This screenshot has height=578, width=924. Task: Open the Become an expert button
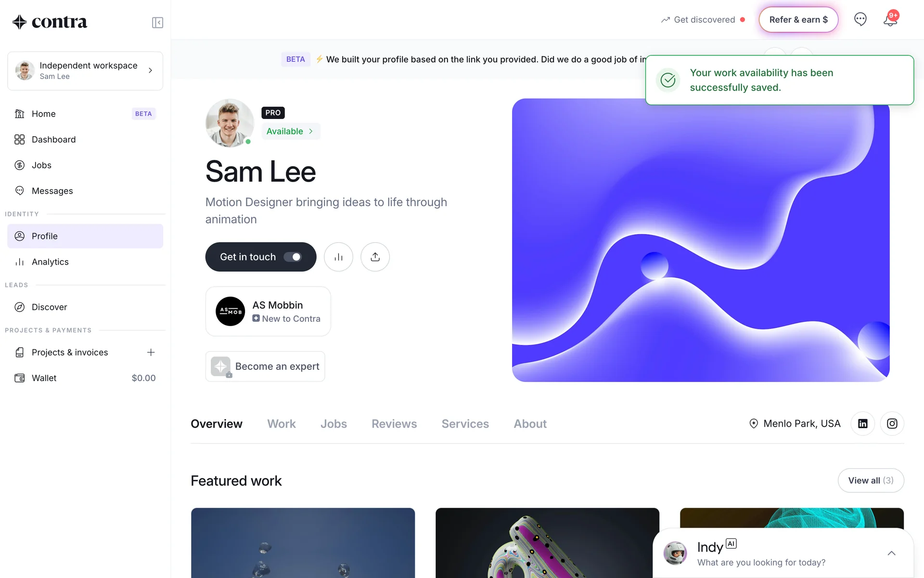click(265, 367)
